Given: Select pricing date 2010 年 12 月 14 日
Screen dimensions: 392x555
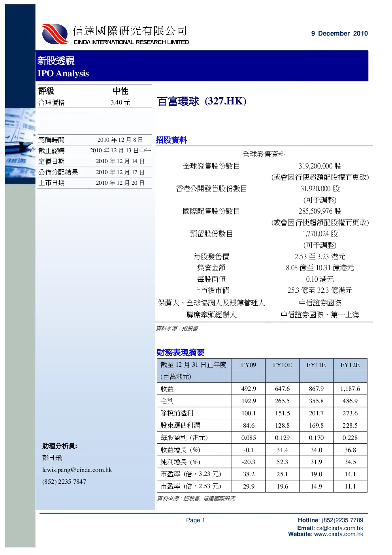Looking at the screenshot, I should click(121, 161).
